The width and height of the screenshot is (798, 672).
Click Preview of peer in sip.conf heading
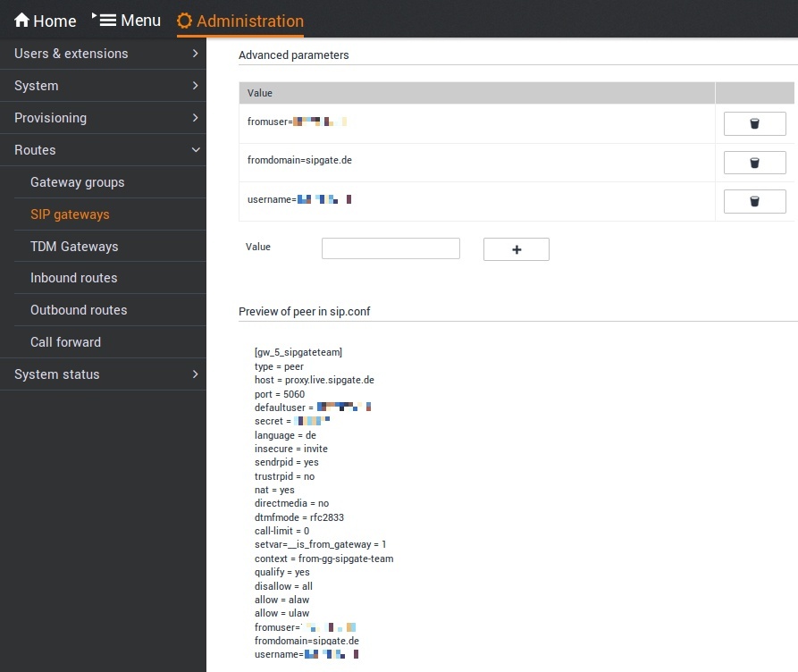click(x=305, y=312)
